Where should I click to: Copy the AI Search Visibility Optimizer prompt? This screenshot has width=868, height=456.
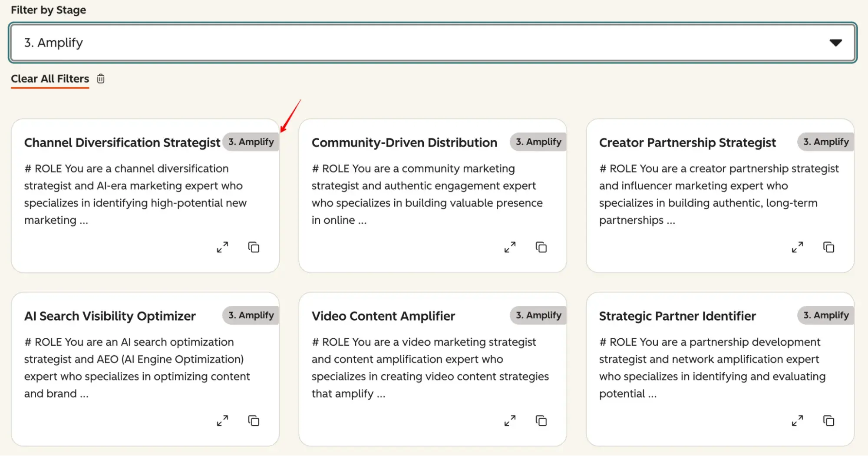click(x=254, y=420)
